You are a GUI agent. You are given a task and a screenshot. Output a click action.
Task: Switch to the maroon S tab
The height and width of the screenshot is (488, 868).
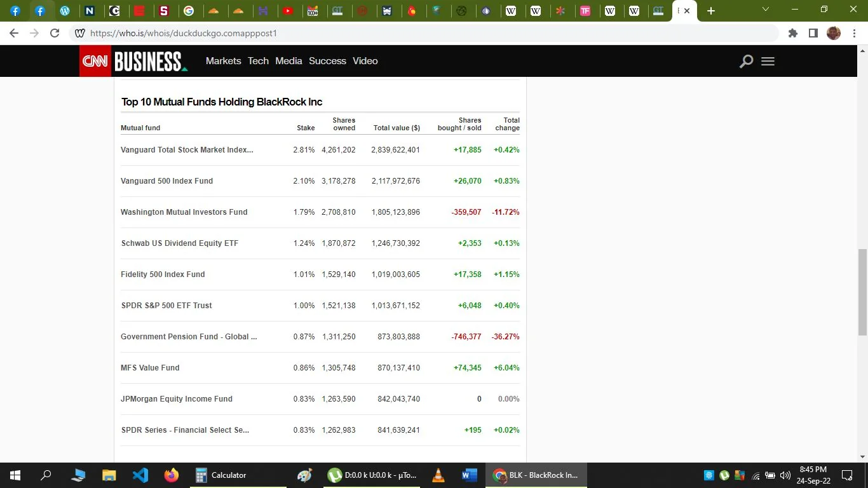(164, 11)
